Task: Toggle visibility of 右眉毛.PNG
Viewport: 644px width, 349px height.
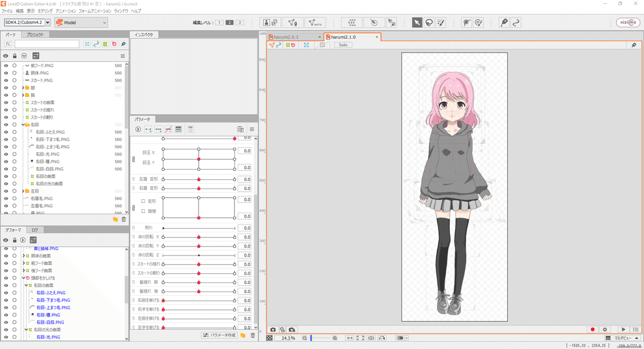Action: [6, 199]
